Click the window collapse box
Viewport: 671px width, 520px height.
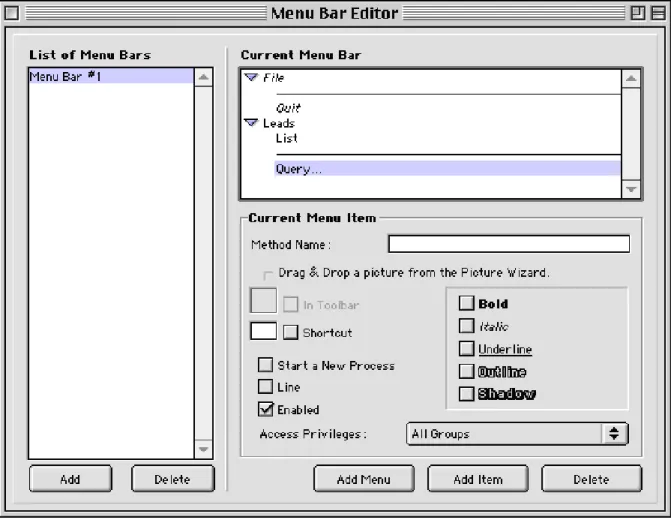tap(658, 13)
